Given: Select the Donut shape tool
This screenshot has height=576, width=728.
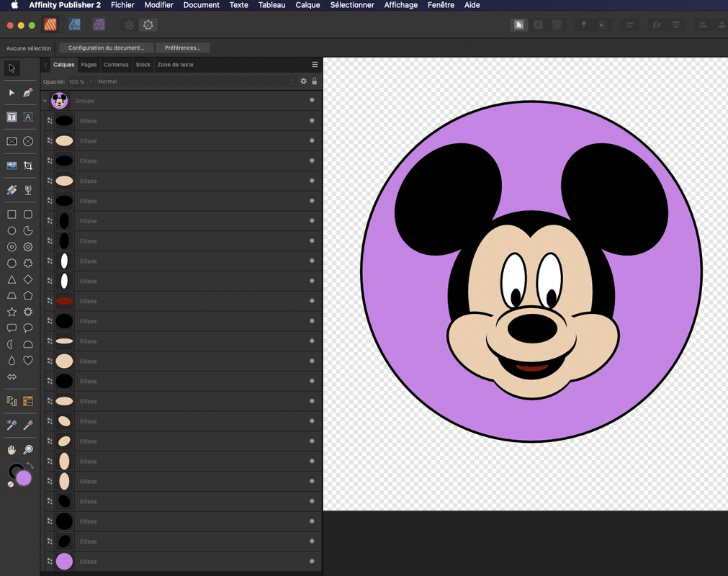Looking at the screenshot, I should 12,247.
